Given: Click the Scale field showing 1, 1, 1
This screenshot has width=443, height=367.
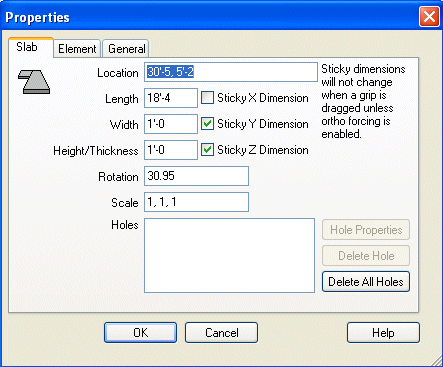Looking at the screenshot, I should tap(196, 202).
